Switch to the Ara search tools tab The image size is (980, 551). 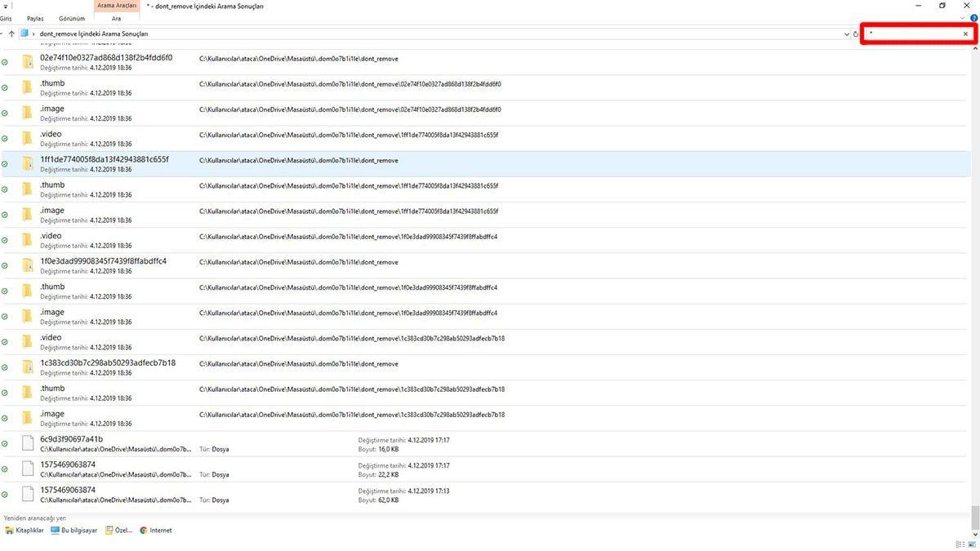117,18
